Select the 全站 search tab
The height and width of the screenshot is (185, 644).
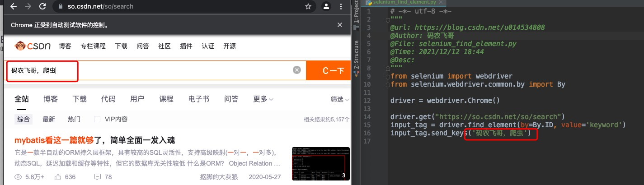(x=22, y=99)
